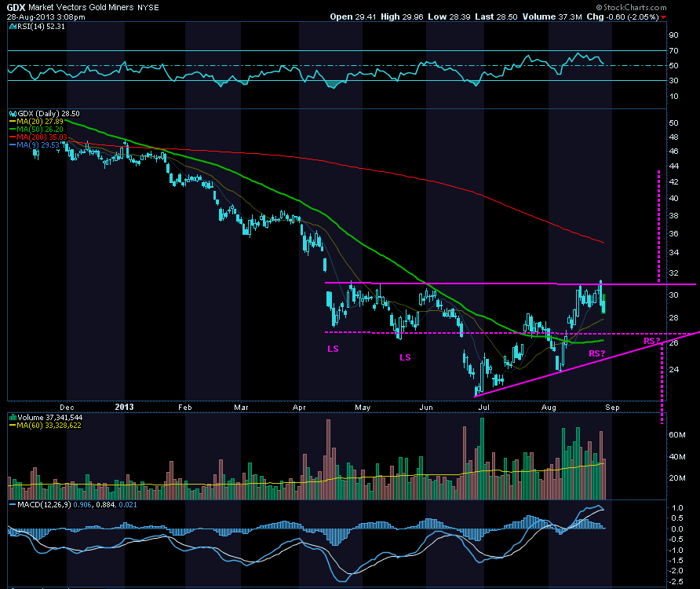700x589 pixels.
Task: Click the RS? label on the trendline
Action: [x=652, y=342]
